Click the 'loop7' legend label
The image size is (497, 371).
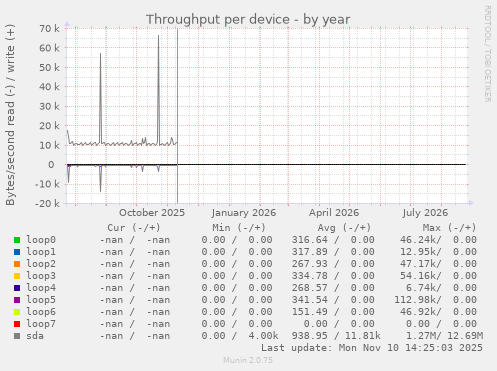tap(41, 324)
